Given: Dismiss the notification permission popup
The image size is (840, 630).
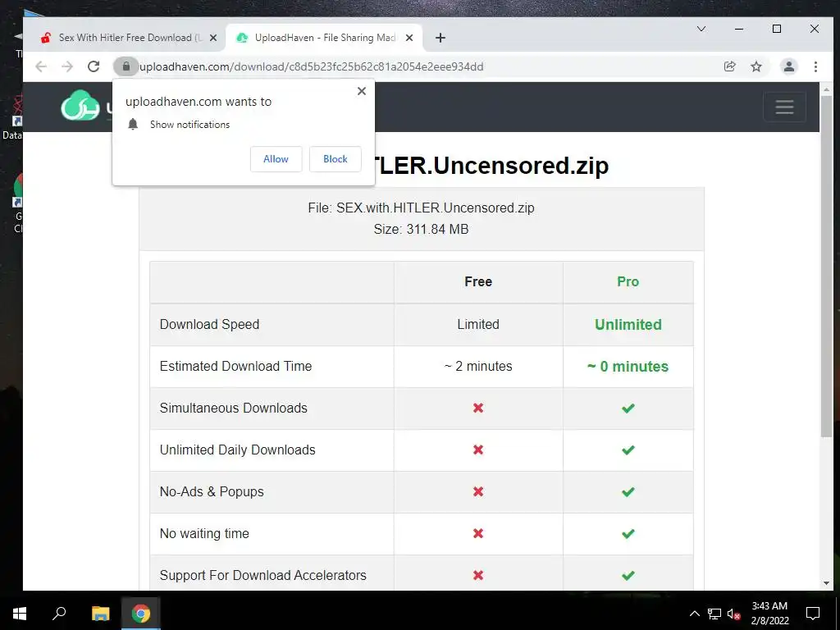Looking at the screenshot, I should click(x=362, y=91).
